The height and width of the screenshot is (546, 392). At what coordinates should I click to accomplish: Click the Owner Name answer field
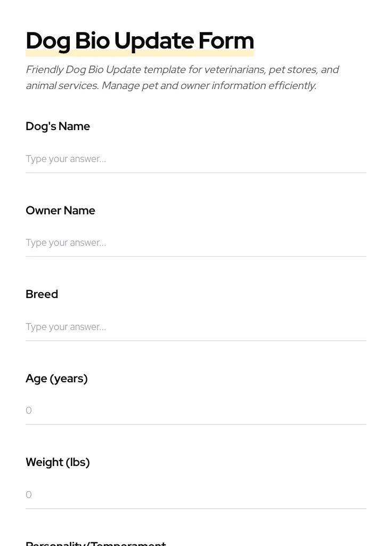coord(196,243)
